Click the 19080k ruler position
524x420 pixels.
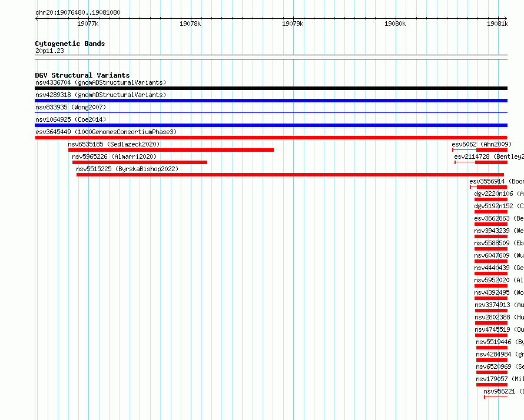pos(395,24)
